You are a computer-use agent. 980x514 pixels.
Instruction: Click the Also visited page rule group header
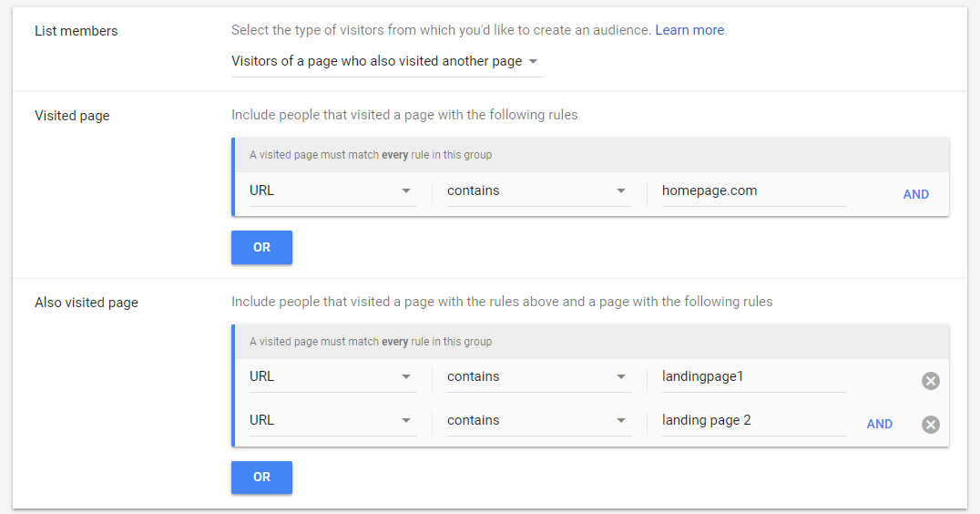(x=592, y=342)
